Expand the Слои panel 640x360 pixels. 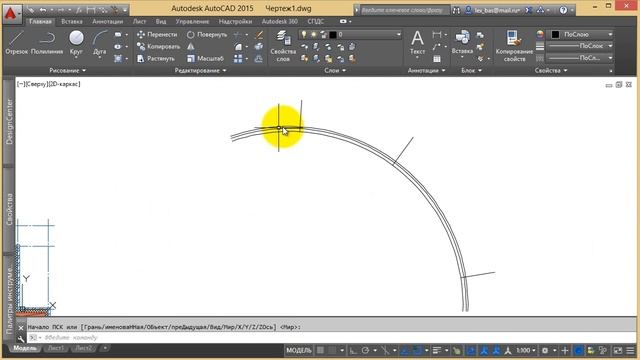tap(335, 70)
